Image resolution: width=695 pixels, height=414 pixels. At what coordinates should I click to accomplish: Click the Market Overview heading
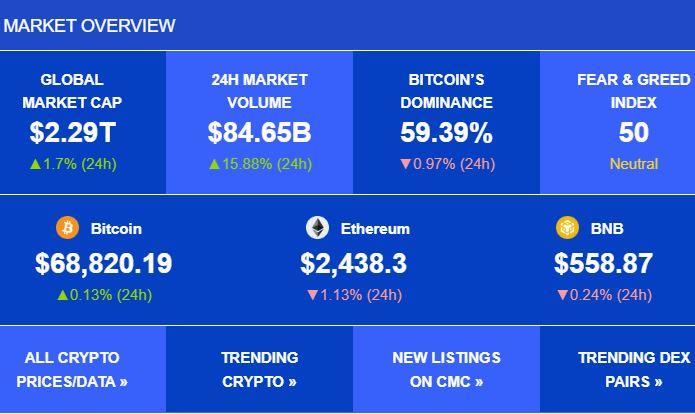(89, 25)
